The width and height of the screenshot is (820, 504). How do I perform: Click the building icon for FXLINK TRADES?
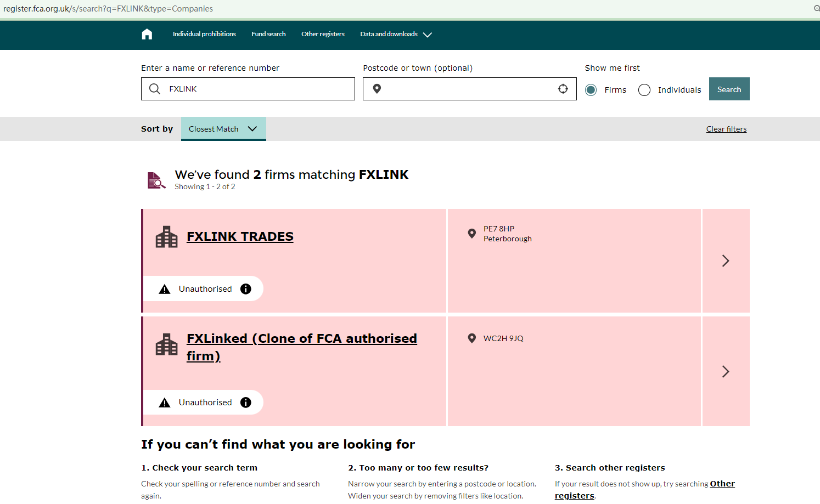tap(166, 237)
